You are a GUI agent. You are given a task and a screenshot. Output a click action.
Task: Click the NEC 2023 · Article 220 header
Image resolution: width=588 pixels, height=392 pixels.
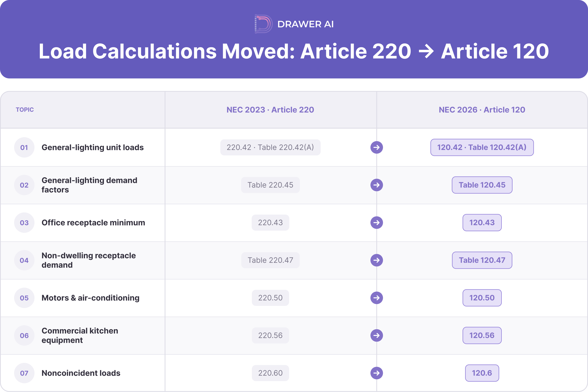270,110
